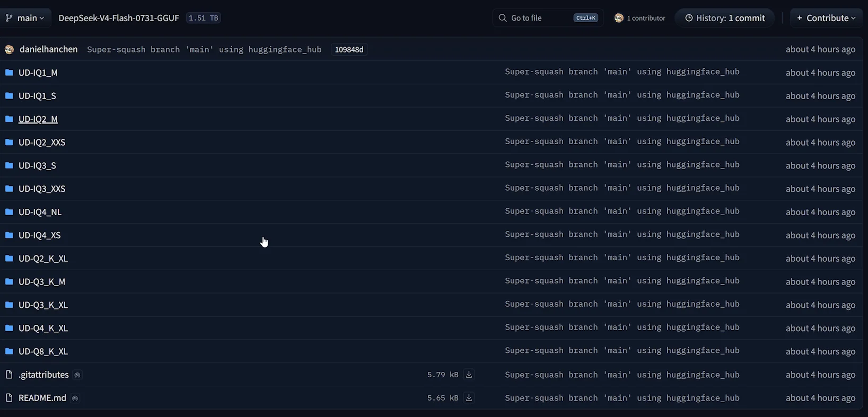Open the UD-Q4_K_XL folder
The image size is (868, 417).
coord(43,329)
